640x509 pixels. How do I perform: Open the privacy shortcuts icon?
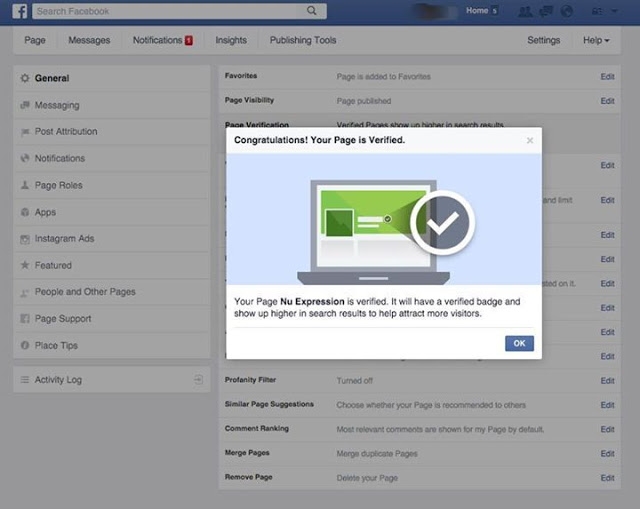click(597, 11)
